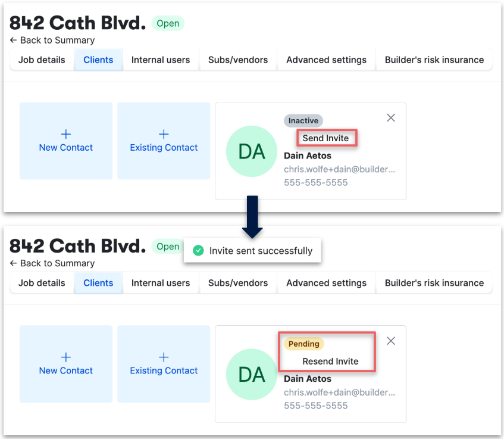This screenshot has width=504, height=439.
Task: Open Advanced settings tab in bottom panel
Action: tap(327, 283)
